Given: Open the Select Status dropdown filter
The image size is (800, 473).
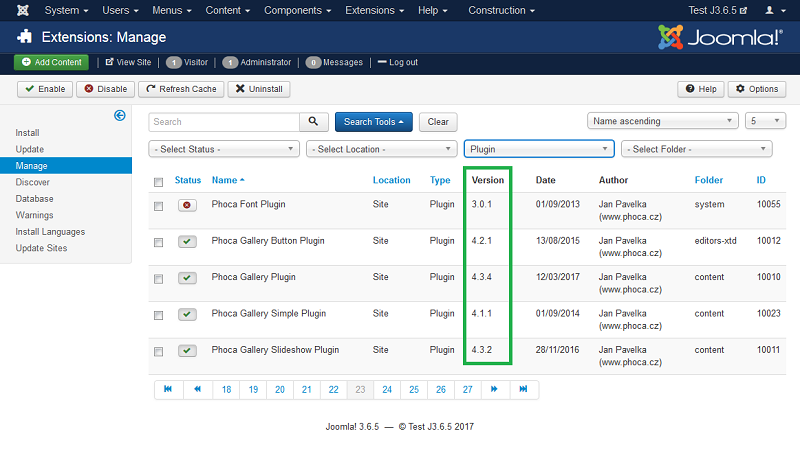Looking at the screenshot, I should coord(224,149).
